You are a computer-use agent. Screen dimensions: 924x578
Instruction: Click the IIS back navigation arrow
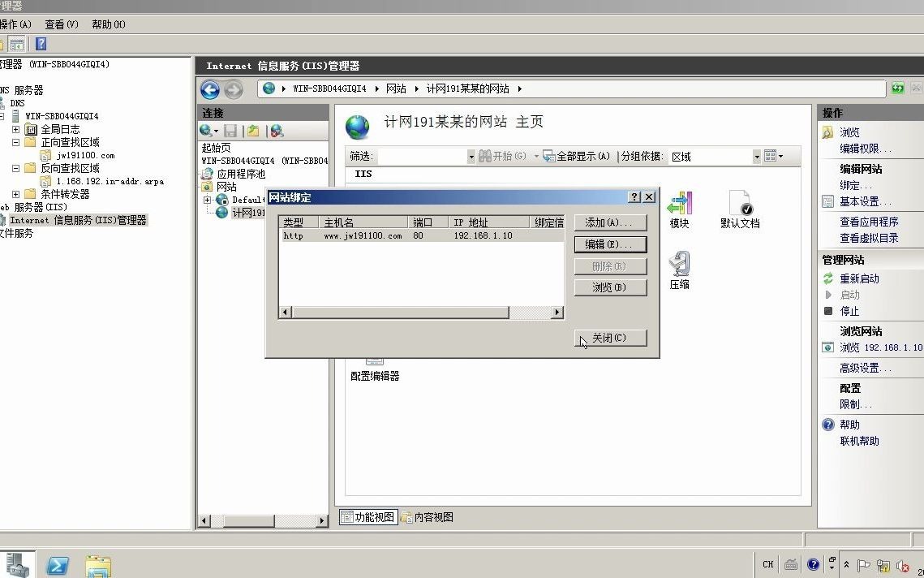coord(210,89)
